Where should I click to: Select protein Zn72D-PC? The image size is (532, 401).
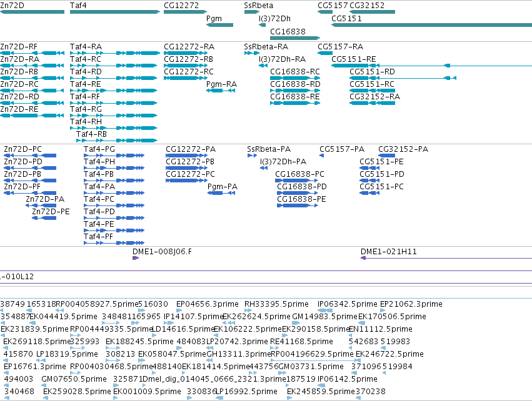pyautogui.click(x=23, y=149)
